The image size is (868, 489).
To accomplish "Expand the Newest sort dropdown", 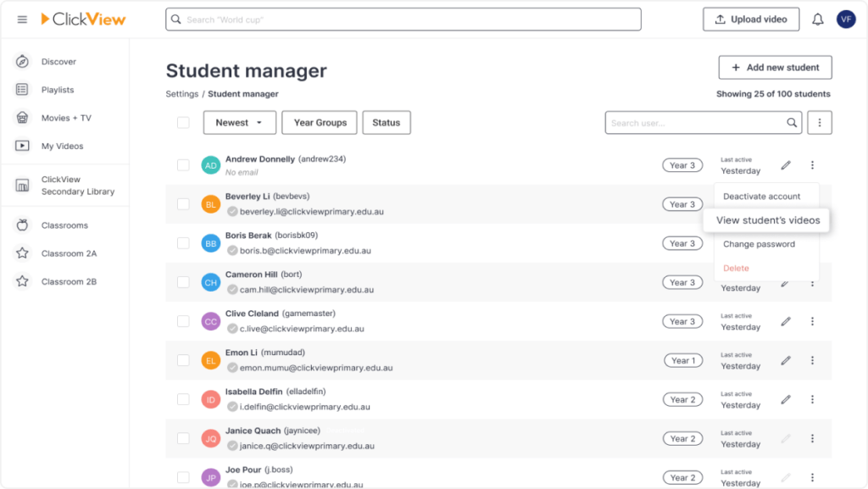I will (239, 123).
